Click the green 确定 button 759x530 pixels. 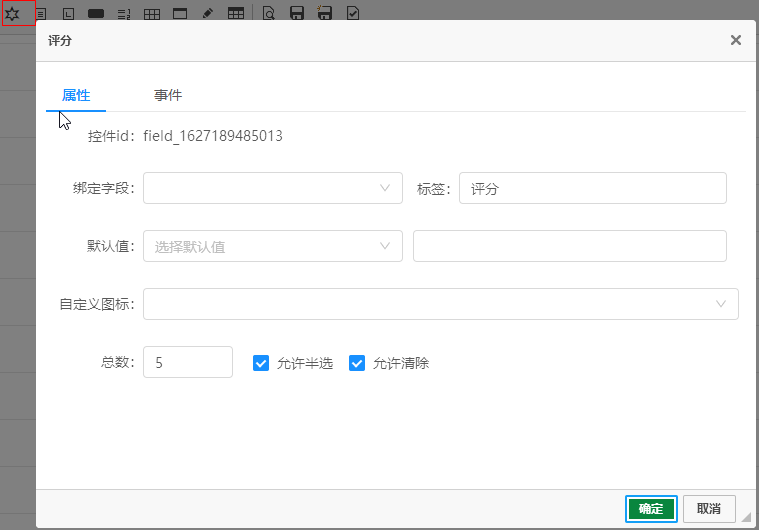tap(651, 509)
